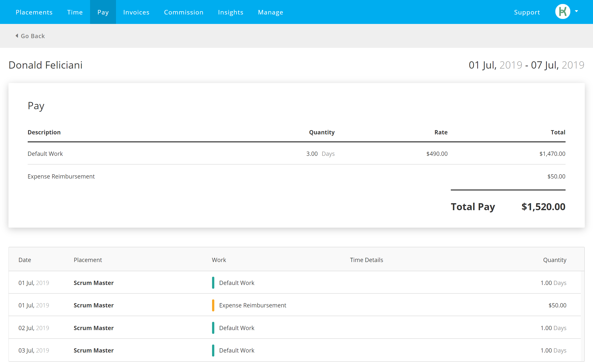The image size is (593, 364).
Task: Click the Description column header
Action: [x=44, y=132]
